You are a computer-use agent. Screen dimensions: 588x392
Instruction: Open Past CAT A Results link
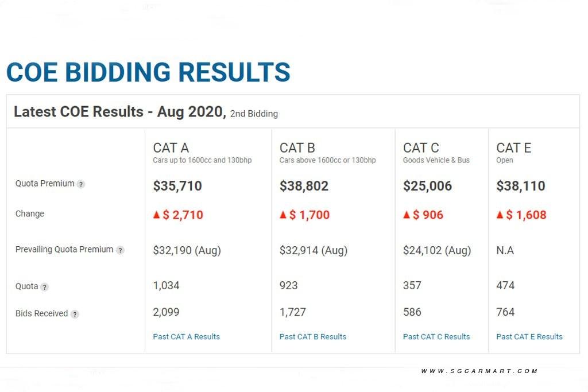pyautogui.click(x=186, y=337)
